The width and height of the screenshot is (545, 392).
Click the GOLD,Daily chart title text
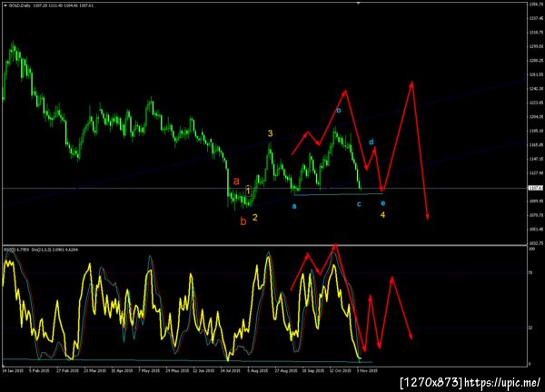(x=19, y=5)
